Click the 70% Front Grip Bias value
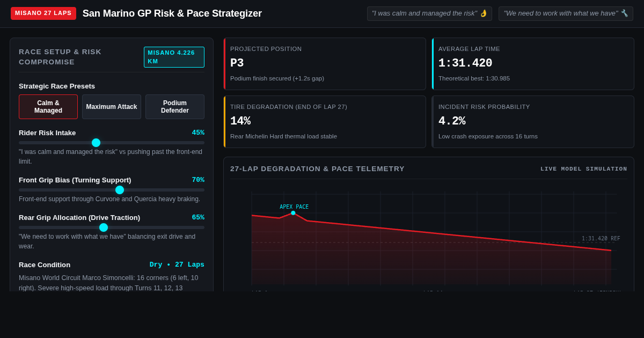Image resolution: width=644 pixels, height=338 pixels. [198, 180]
